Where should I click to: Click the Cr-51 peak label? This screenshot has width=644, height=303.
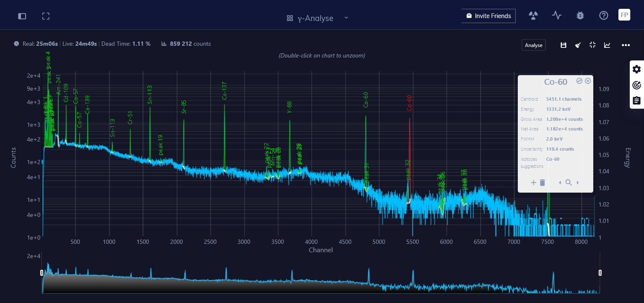click(x=130, y=118)
